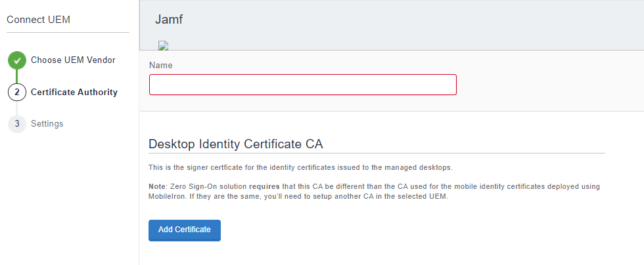The image size is (644, 265).
Task: Click the green connector line between steps
Action: (x=17, y=76)
